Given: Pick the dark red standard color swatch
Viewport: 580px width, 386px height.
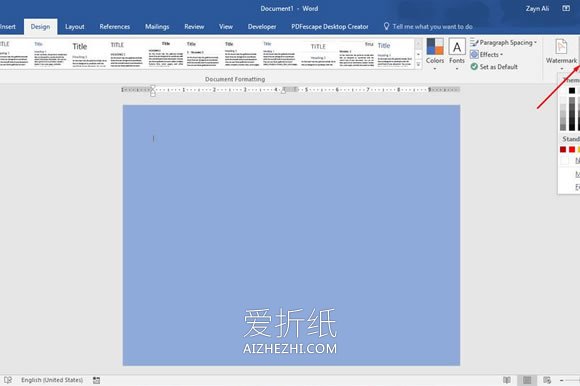Looking at the screenshot, I should (563, 149).
